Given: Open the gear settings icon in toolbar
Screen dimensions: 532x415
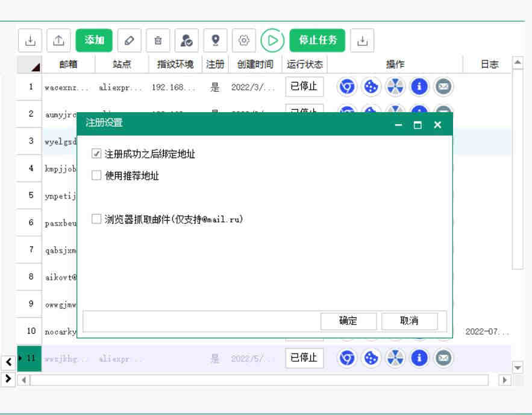Looking at the screenshot, I should [x=243, y=40].
